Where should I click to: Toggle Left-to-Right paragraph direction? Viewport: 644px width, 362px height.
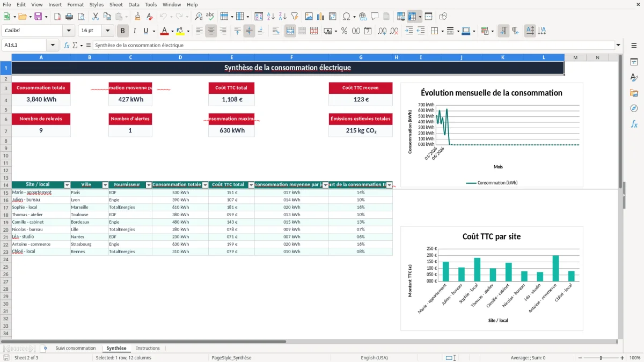(503, 31)
